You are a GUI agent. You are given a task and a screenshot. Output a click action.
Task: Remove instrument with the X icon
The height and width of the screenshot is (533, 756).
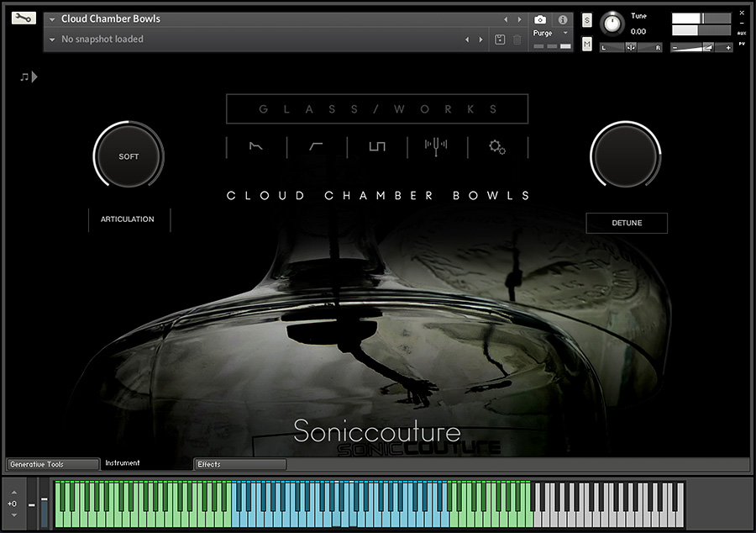click(742, 13)
